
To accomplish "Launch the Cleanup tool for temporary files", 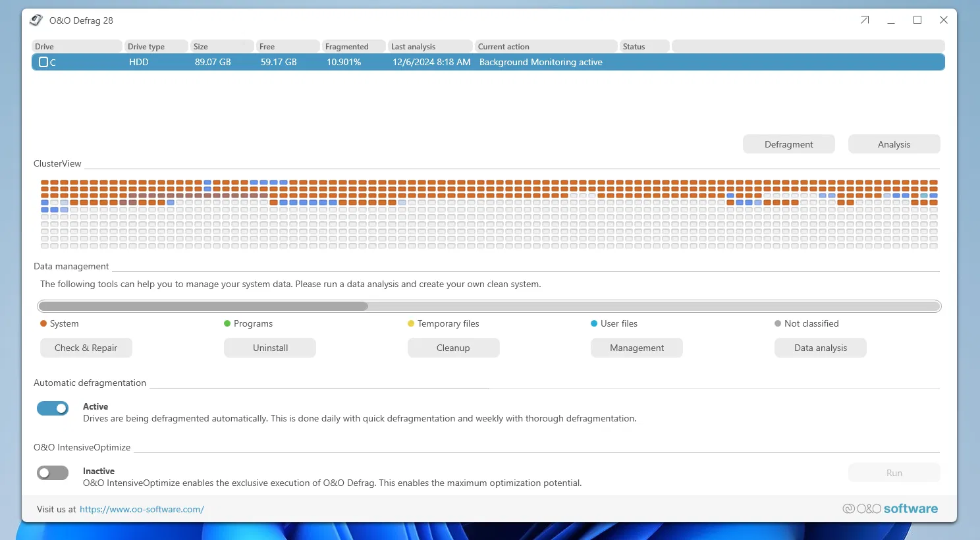I will 454,348.
